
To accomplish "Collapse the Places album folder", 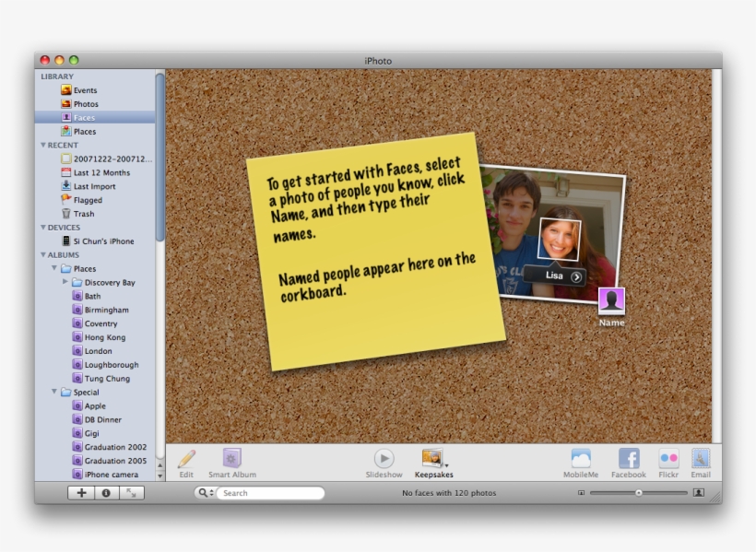I will tap(54, 268).
